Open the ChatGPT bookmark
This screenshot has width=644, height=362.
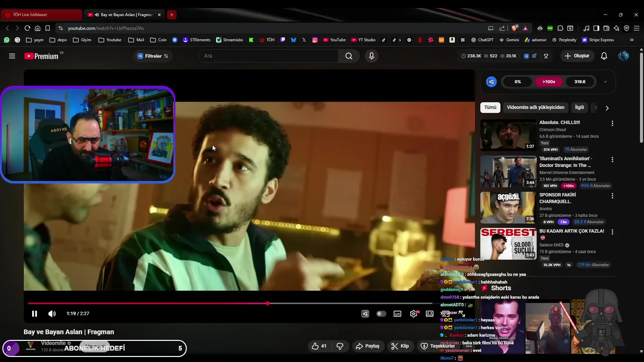tap(482, 40)
